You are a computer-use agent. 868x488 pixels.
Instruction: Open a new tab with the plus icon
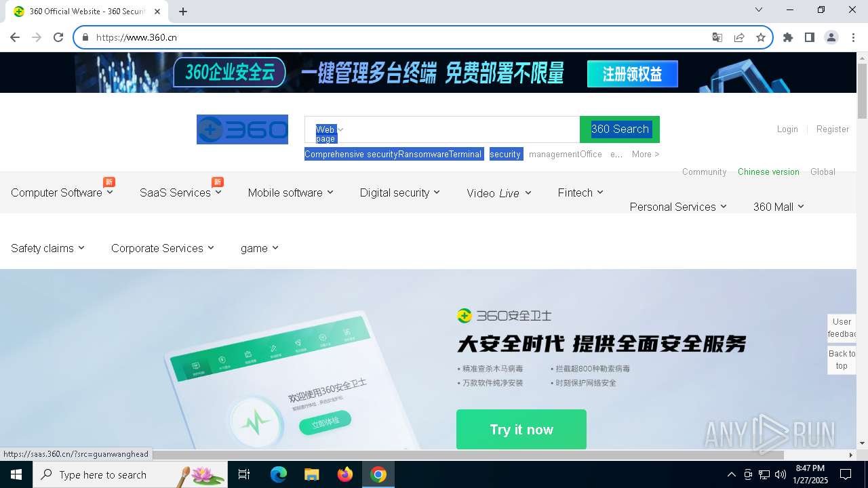tap(183, 12)
